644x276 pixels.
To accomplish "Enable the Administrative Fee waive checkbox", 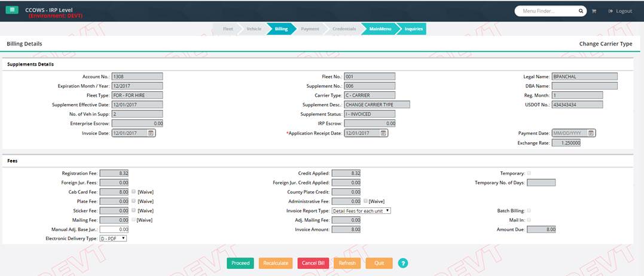I will coord(365,201).
